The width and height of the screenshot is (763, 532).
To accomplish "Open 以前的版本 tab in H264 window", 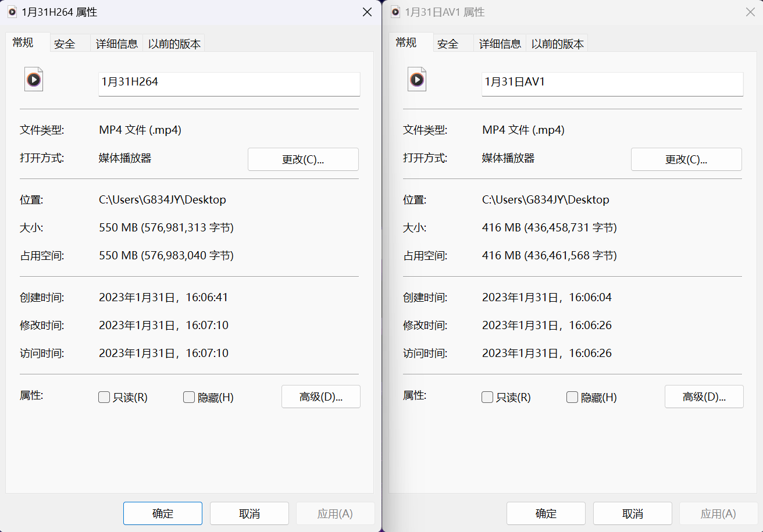I will pos(174,44).
